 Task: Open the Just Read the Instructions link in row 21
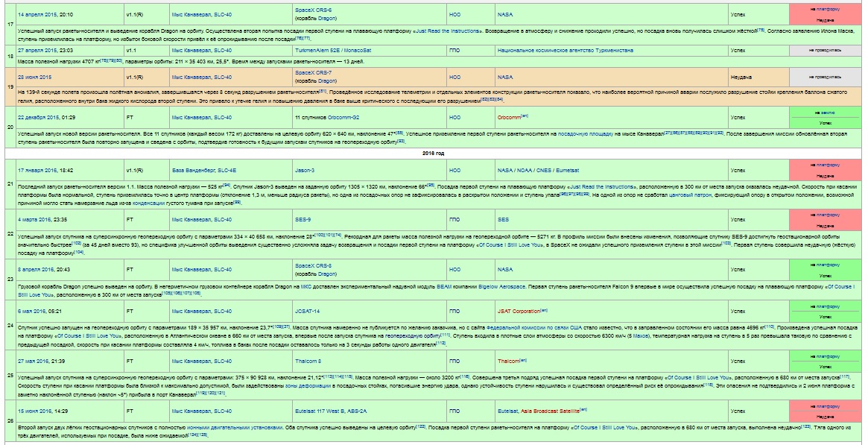pyautogui.click(x=602, y=187)
